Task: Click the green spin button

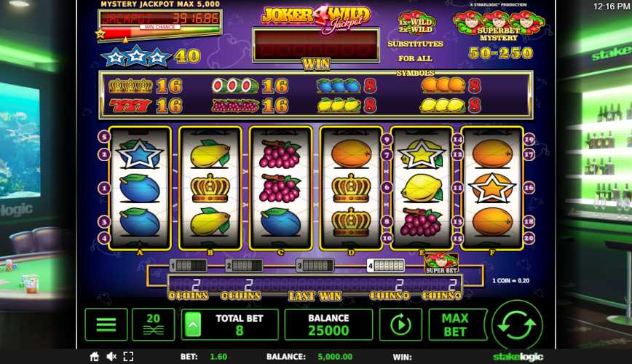Action: (x=517, y=325)
